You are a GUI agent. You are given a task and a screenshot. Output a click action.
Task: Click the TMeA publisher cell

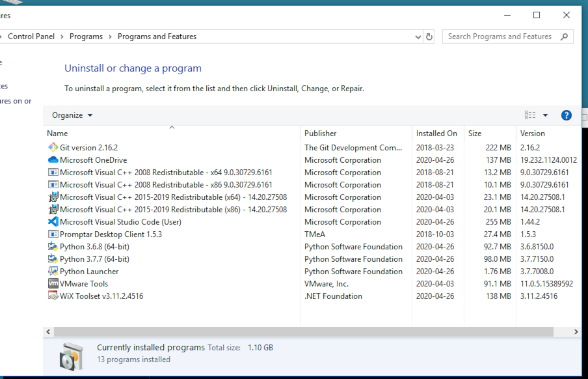pos(315,234)
